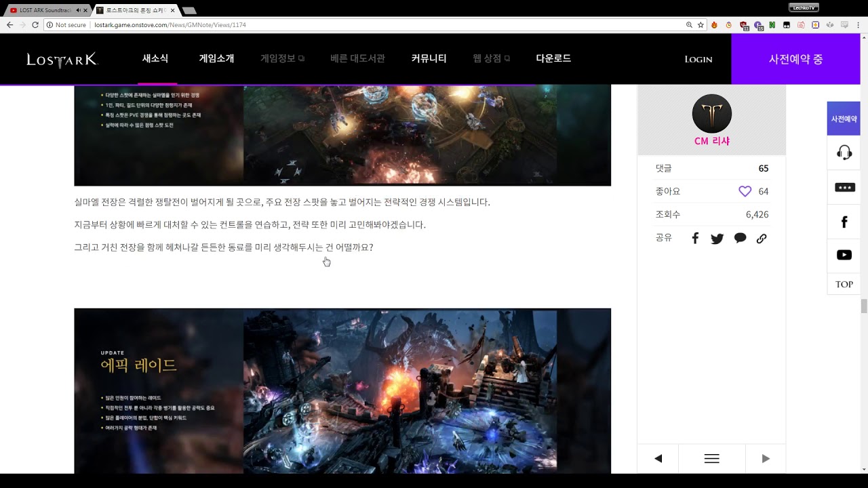Open the post list hamburger icon
This screenshot has width=868, height=488.
click(711, 459)
